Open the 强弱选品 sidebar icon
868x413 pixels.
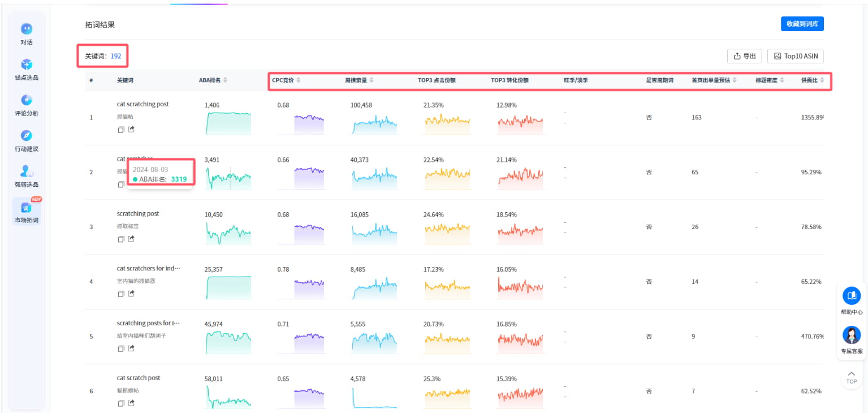coord(27,171)
